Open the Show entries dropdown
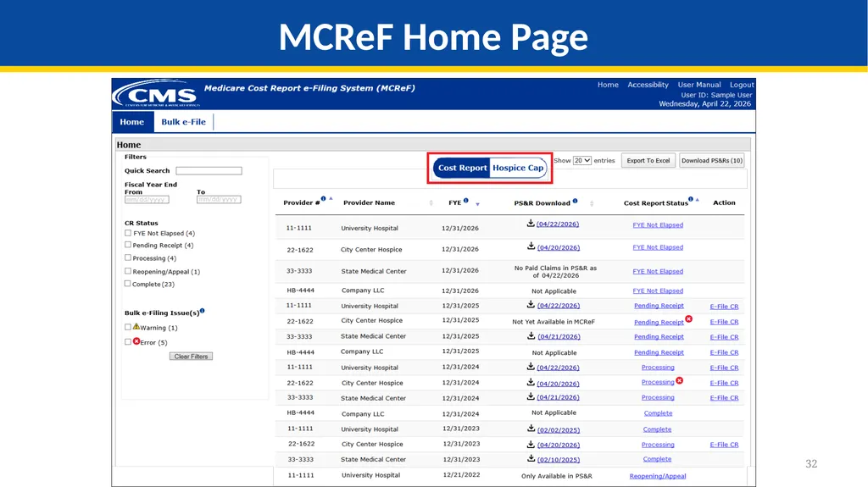This screenshot has height=487, width=868. click(x=581, y=160)
